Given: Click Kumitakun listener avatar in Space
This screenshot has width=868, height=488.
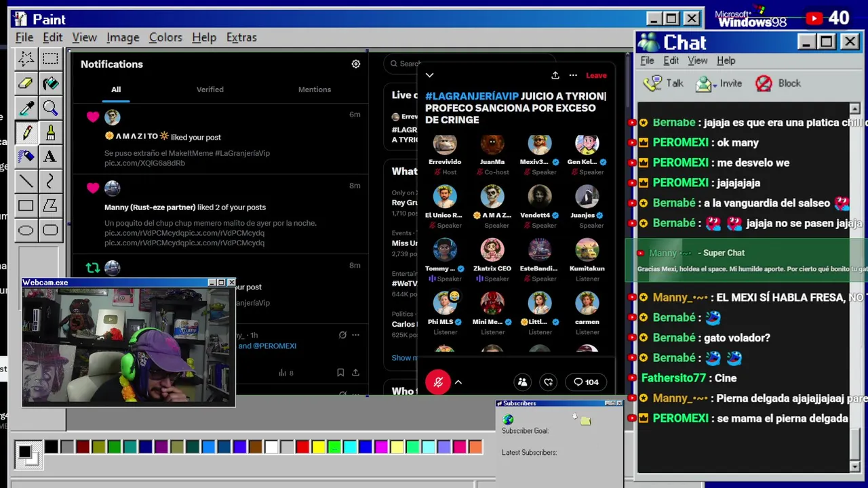Looking at the screenshot, I should tap(587, 249).
